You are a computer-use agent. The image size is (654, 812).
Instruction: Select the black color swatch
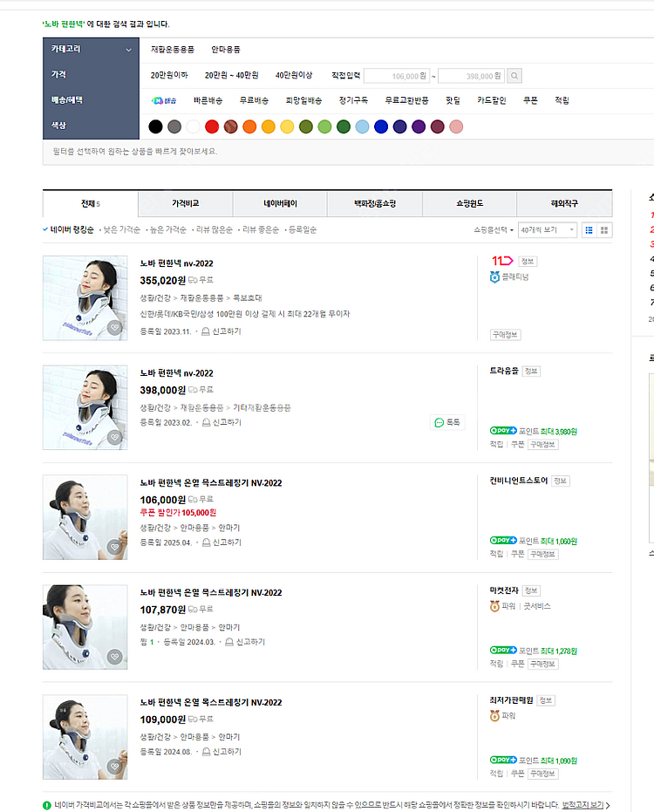(155, 126)
